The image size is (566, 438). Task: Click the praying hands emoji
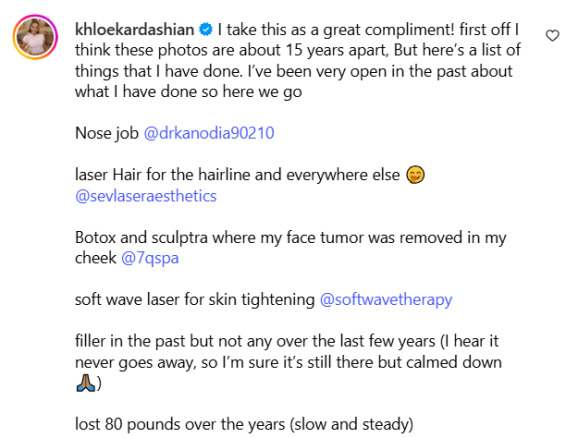[85, 383]
